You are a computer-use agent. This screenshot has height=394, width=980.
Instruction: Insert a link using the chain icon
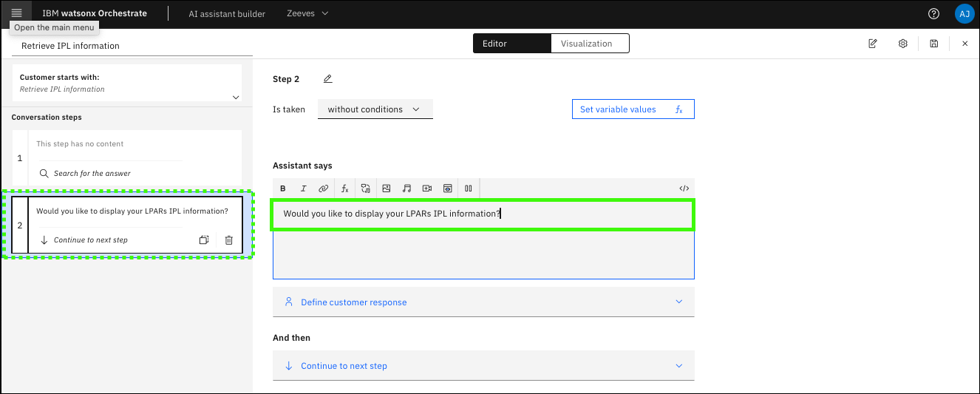[x=323, y=188]
